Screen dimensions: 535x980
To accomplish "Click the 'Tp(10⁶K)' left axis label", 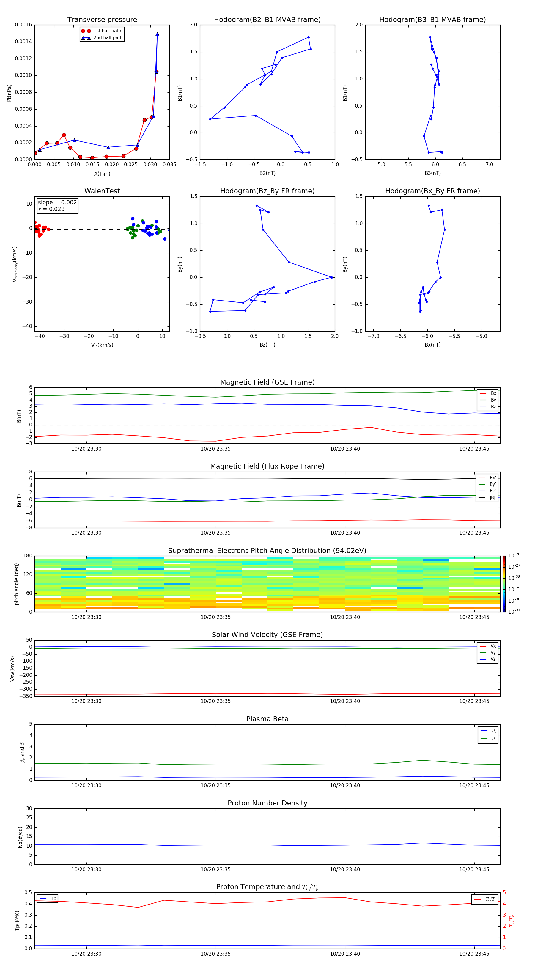I will pyautogui.click(x=18, y=921).
